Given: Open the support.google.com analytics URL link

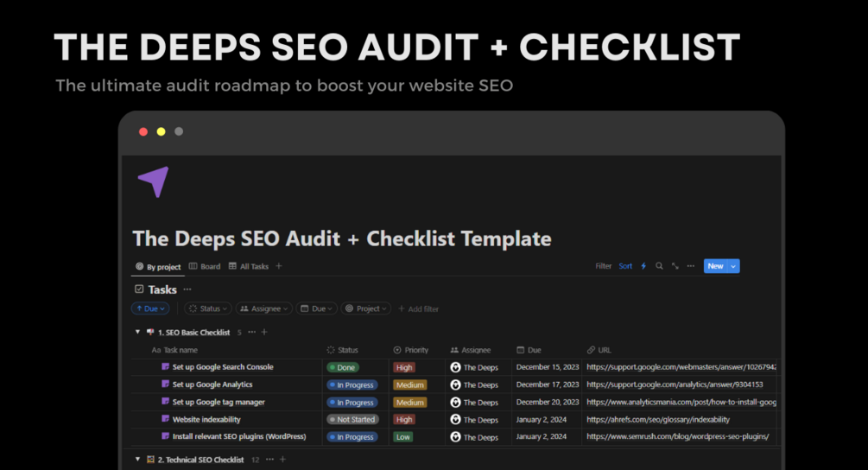Looking at the screenshot, I should click(675, 384).
